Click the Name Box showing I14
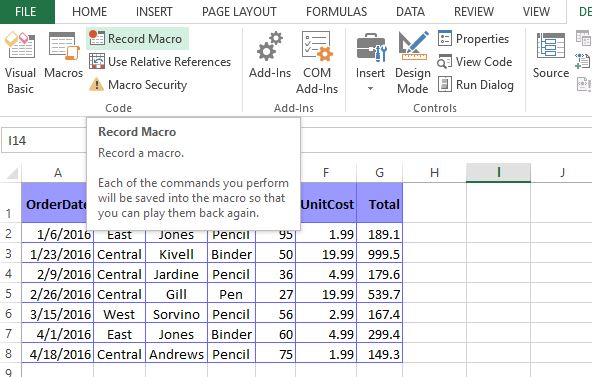The height and width of the screenshot is (377, 592). (44, 140)
